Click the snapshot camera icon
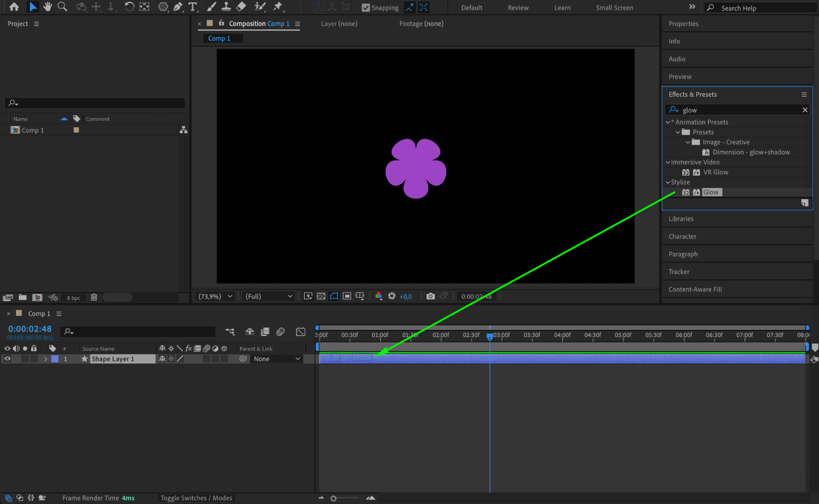 [x=430, y=296]
